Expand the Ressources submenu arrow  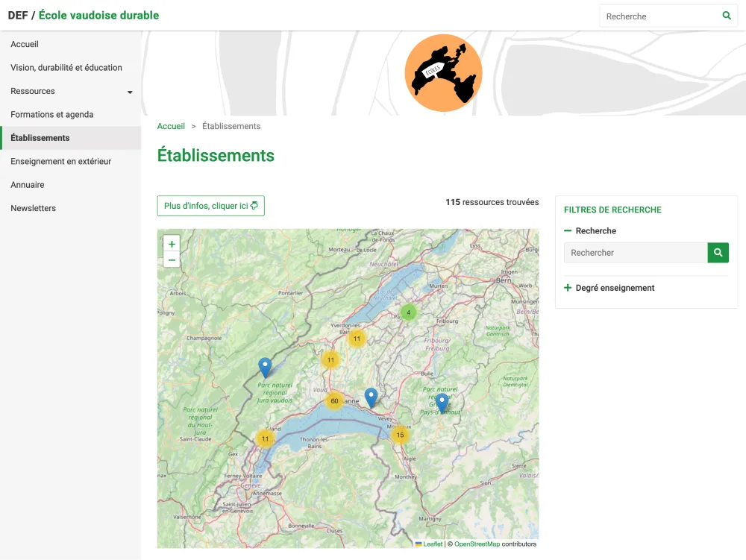130,92
